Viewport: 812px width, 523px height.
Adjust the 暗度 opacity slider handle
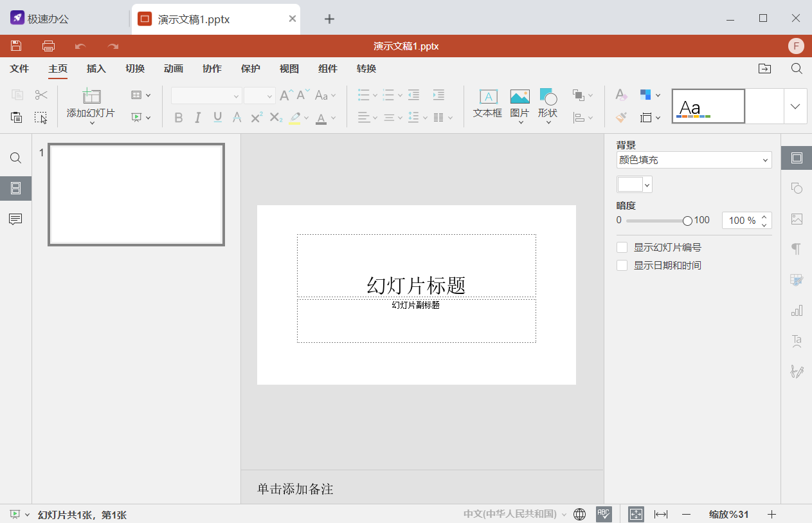pos(687,221)
